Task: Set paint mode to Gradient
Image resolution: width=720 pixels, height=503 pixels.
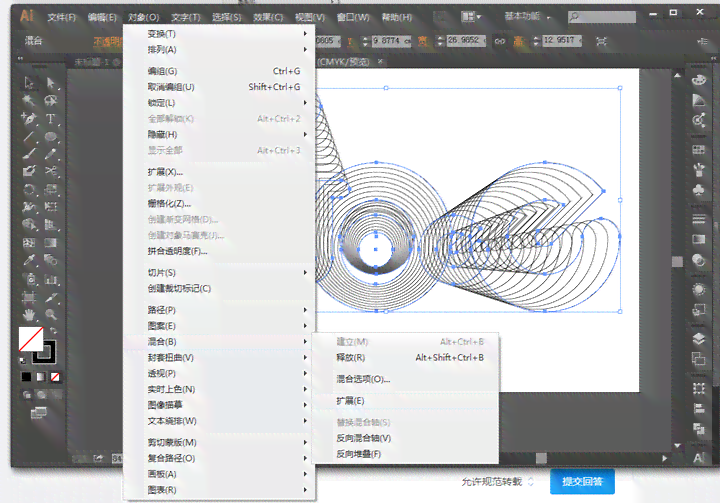Action: [41, 377]
